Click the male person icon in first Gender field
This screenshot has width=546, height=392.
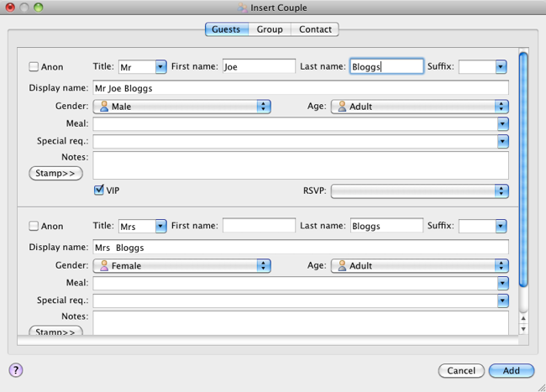104,107
